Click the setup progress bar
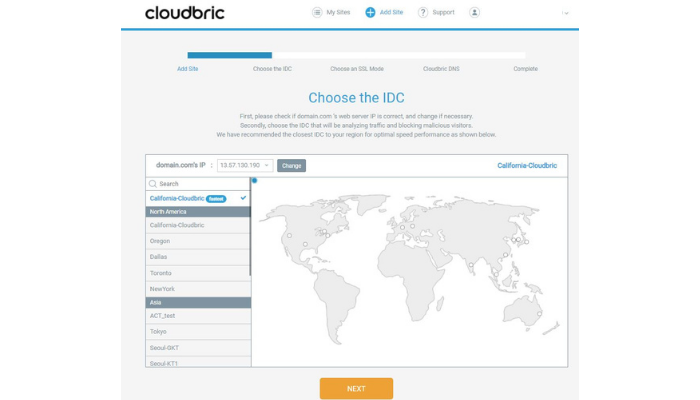 coord(356,55)
